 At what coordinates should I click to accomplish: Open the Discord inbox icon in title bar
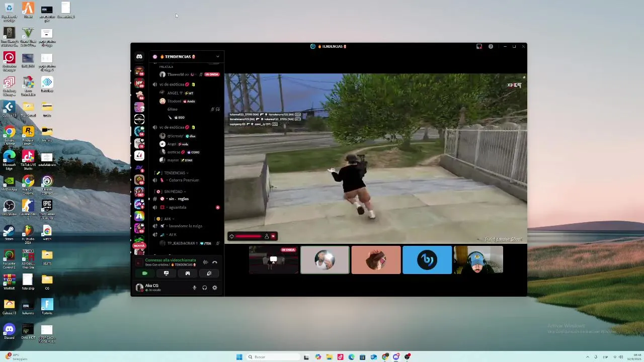(479, 46)
